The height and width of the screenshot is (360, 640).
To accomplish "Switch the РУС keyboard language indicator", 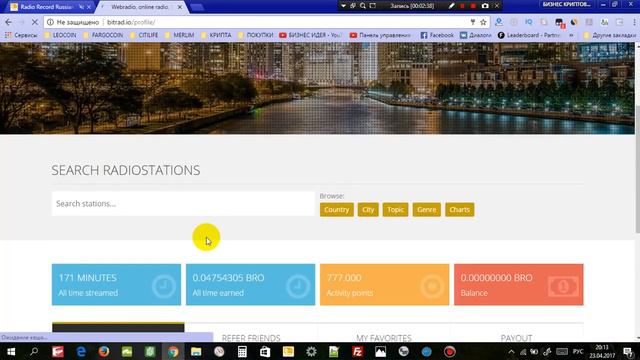I will tap(578, 351).
